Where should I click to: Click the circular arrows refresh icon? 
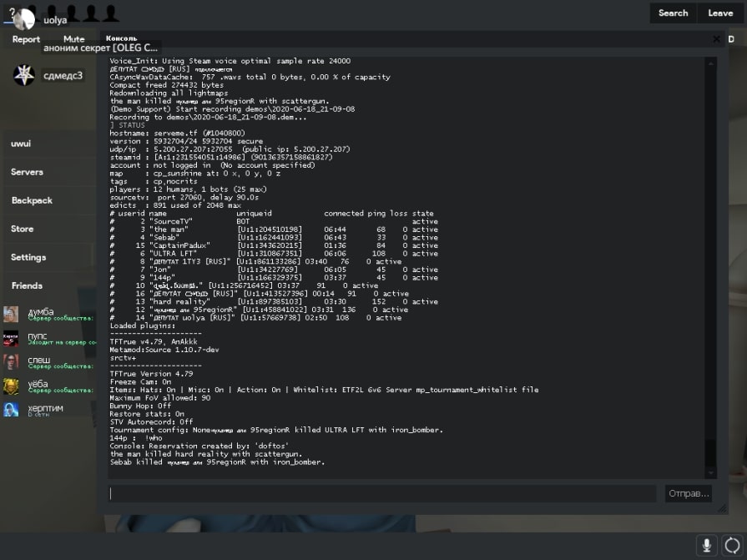click(732, 545)
